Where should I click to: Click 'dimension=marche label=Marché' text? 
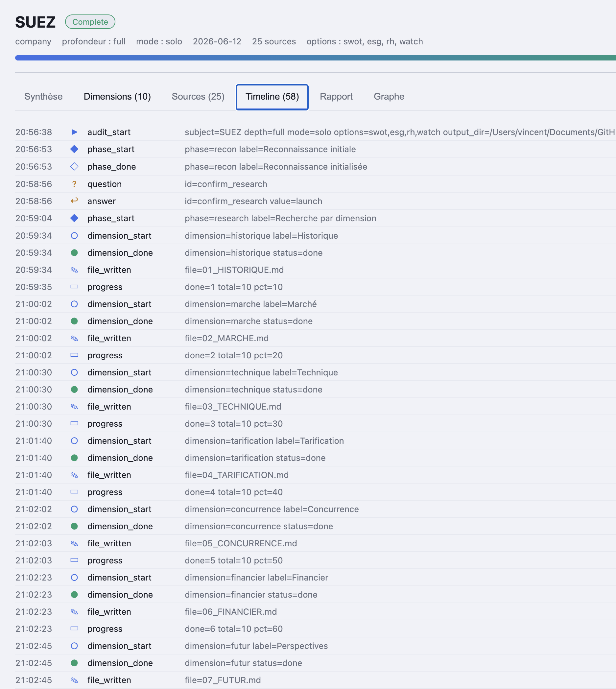tap(250, 304)
